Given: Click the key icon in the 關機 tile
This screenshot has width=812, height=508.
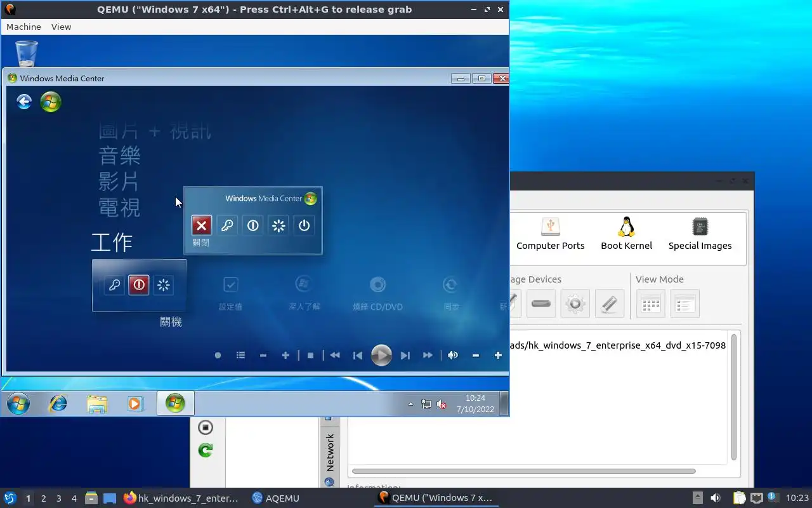Looking at the screenshot, I should [x=115, y=285].
